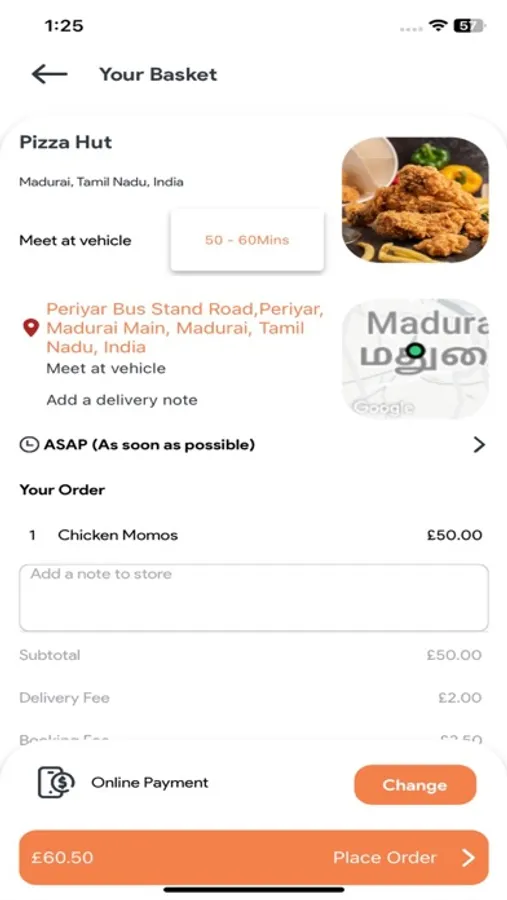Screen dimensions: 507x900
Task: Open ASAP (As soon as possible) row
Action: point(253,445)
